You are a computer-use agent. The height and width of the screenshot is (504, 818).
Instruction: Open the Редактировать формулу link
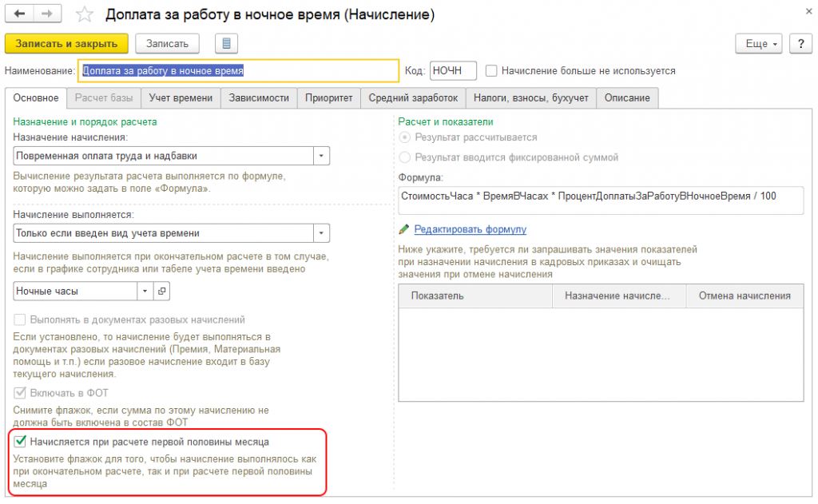(470, 229)
